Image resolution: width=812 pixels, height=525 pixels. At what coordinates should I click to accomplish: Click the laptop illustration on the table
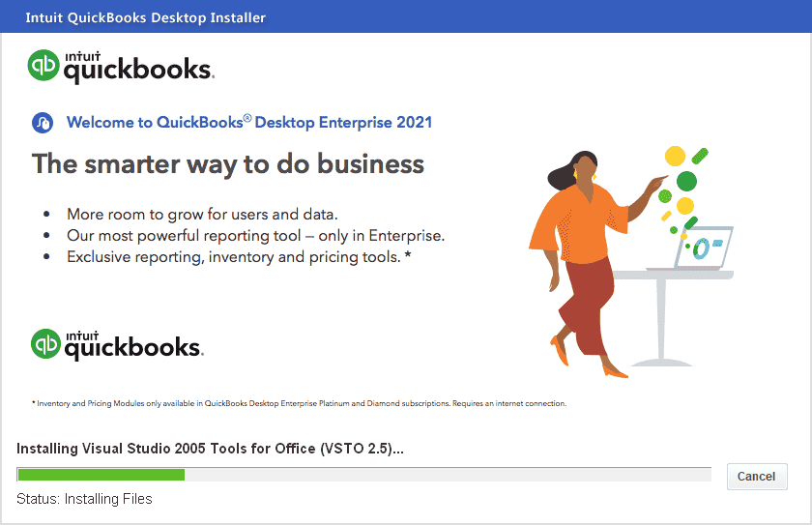[704, 248]
